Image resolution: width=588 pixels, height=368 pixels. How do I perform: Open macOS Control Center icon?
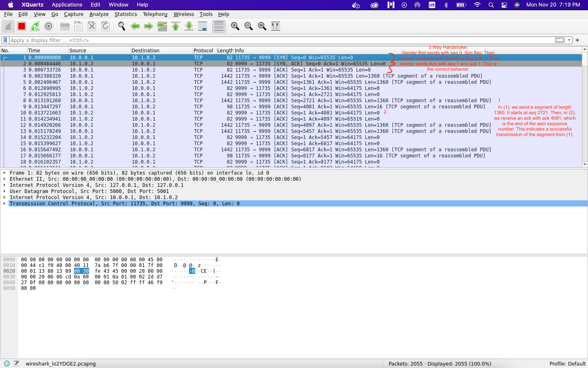coord(504,5)
